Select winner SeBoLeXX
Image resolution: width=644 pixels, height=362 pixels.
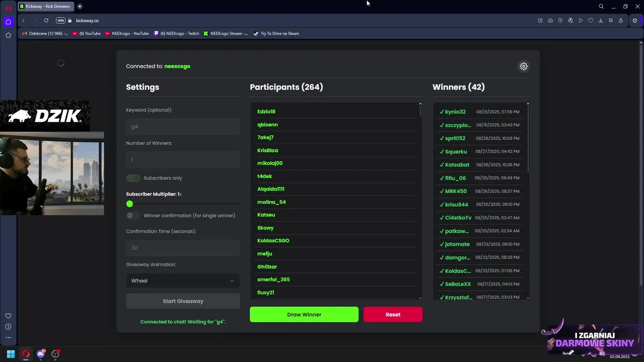458,284
